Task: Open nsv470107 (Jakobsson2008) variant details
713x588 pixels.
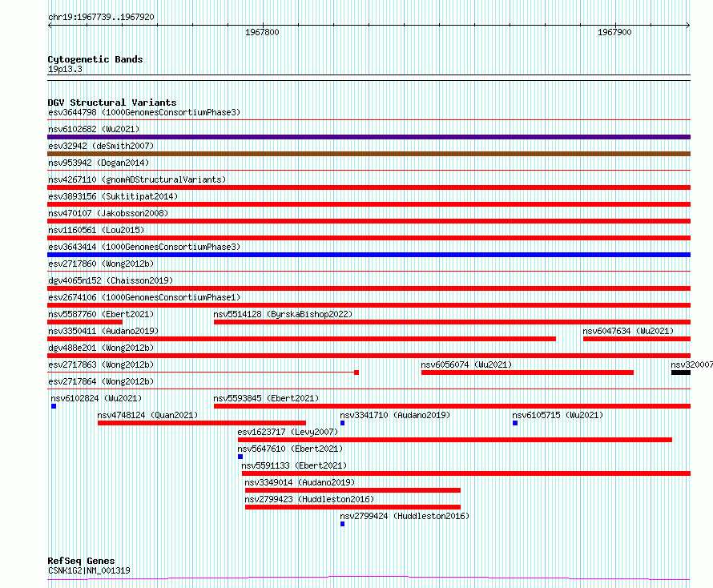Action: (x=108, y=213)
